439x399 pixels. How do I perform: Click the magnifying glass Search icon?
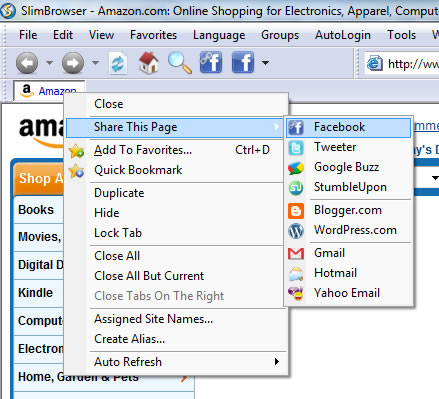coord(179,63)
